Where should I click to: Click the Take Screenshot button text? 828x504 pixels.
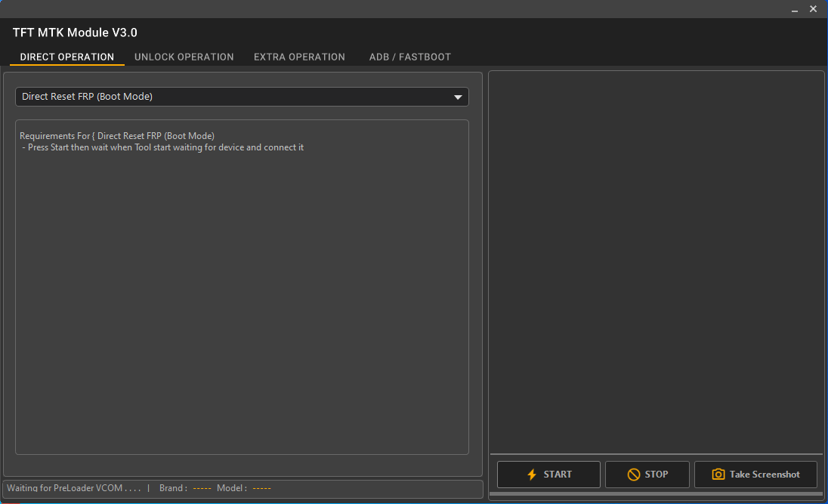pyautogui.click(x=765, y=475)
